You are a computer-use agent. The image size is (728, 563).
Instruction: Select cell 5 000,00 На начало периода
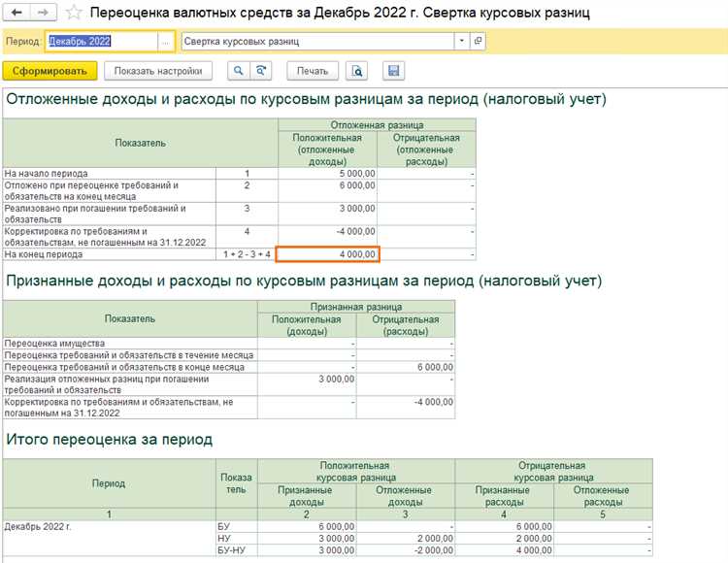coord(328,173)
